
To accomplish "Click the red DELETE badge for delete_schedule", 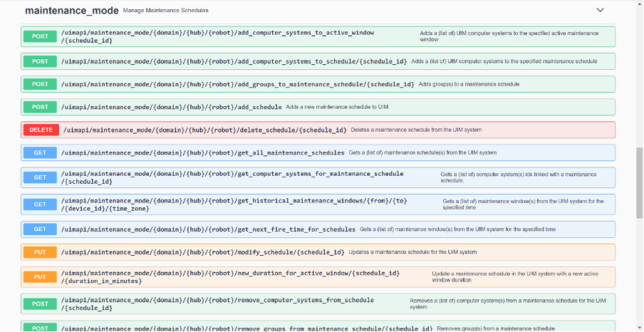I will click(x=41, y=130).
